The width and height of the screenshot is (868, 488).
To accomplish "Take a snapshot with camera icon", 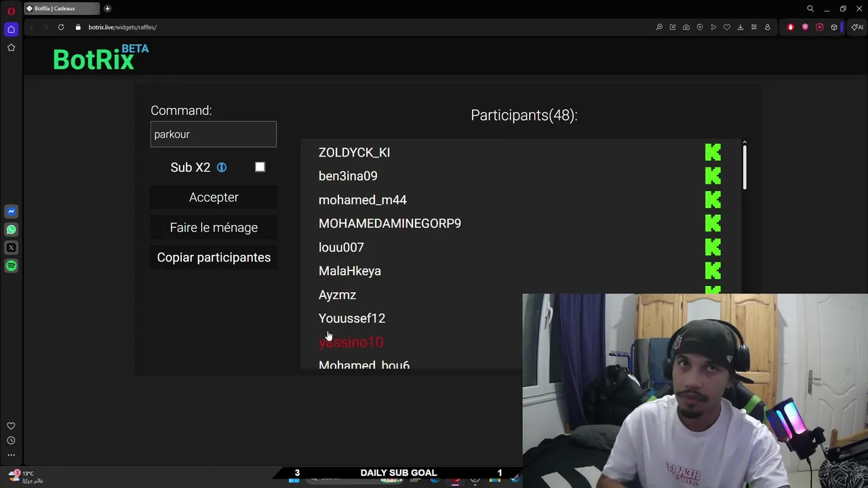I will (x=686, y=27).
